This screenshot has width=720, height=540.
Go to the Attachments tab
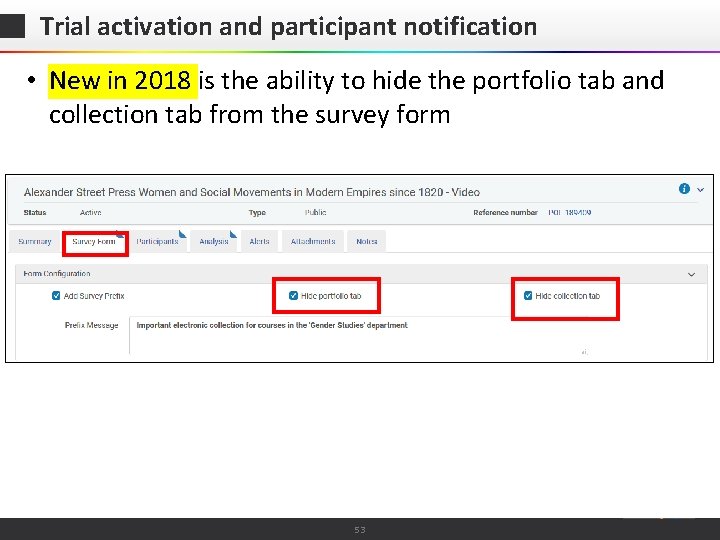[313, 241]
